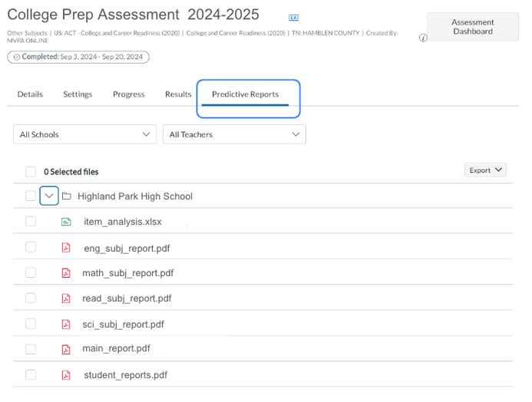Viewport: 532px width, 402px height.
Task: Open the Assessment Dashboard
Action: [x=472, y=27]
